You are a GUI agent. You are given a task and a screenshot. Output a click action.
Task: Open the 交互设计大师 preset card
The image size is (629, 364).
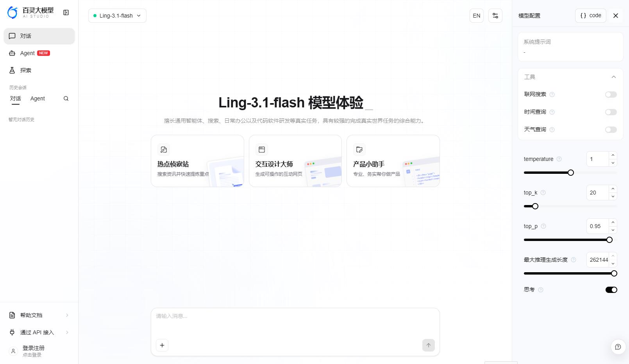(295, 161)
